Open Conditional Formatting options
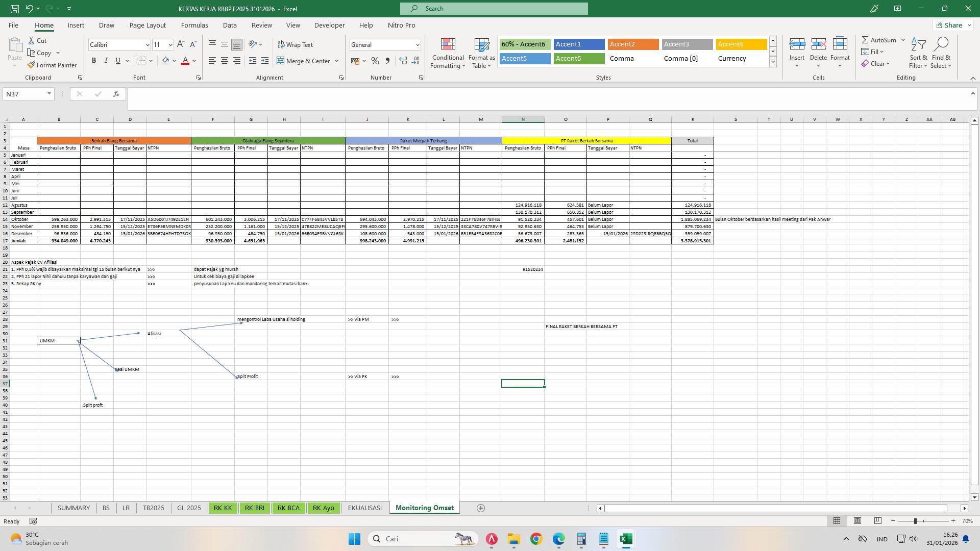Viewport: 980px width, 551px height. 448,53
